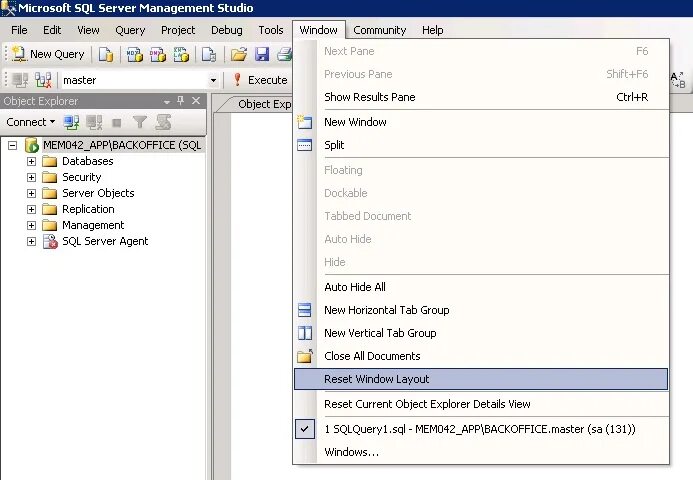This screenshot has height=480, width=693.
Task: Click the script icon beside the filter funnel
Action: [163, 122]
